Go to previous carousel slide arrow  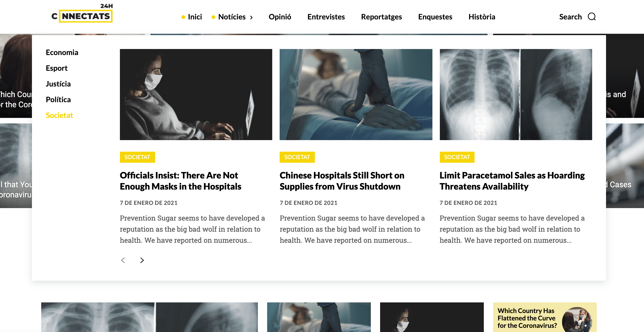pyautogui.click(x=123, y=260)
